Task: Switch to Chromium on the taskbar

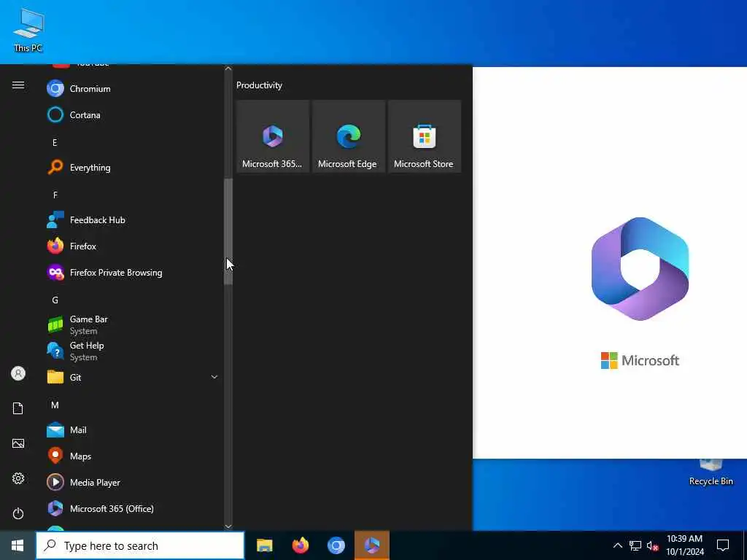Action: click(x=336, y=545)
